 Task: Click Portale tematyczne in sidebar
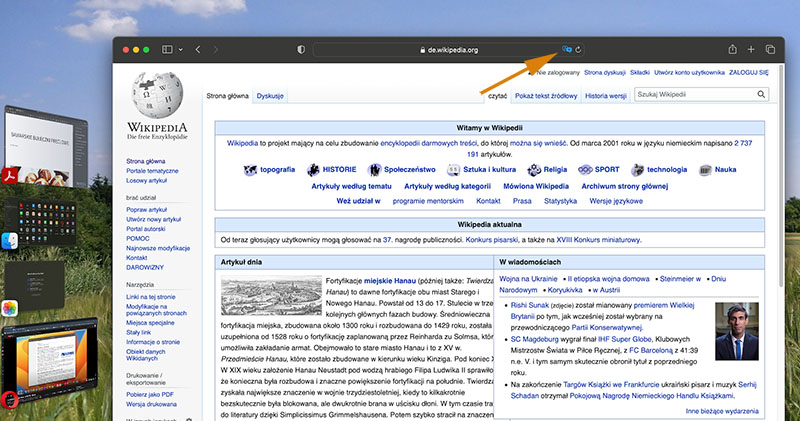click(152, 171)
